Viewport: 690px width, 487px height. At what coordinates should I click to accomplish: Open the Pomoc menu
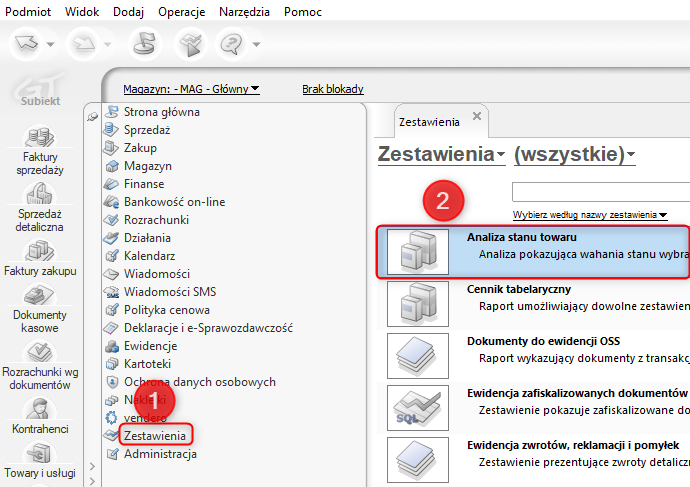point(303,11)
